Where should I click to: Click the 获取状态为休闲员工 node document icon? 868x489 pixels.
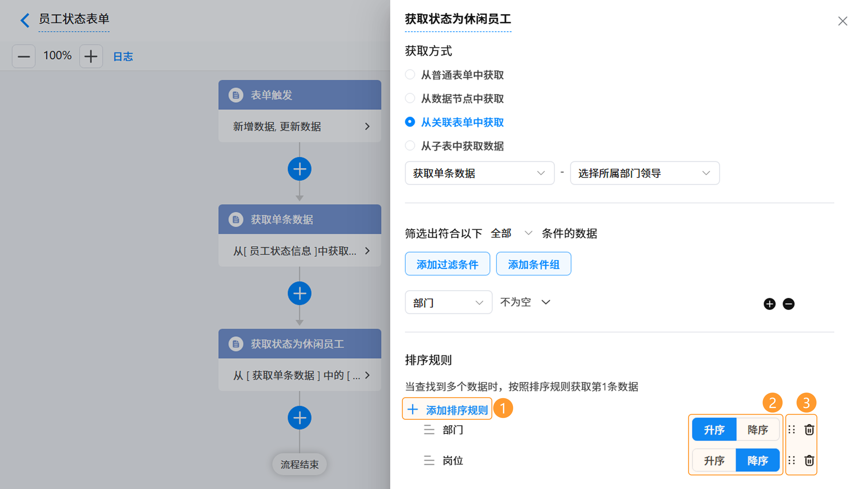pos(236,344)
